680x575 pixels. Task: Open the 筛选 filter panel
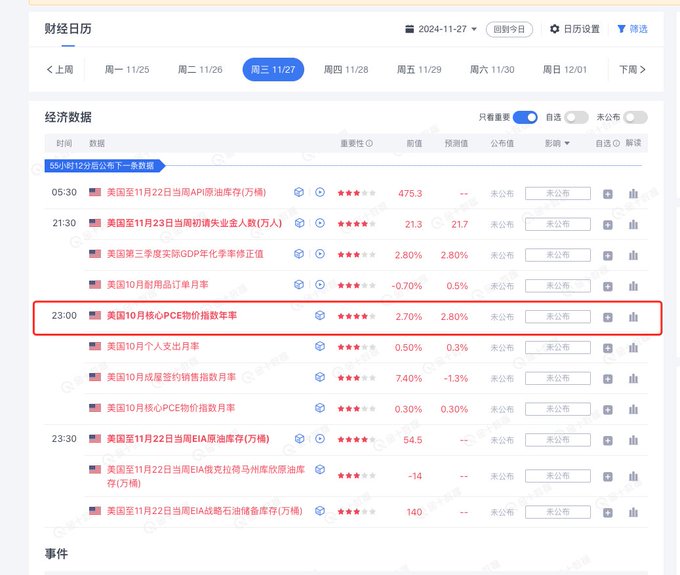click(632, 29)
